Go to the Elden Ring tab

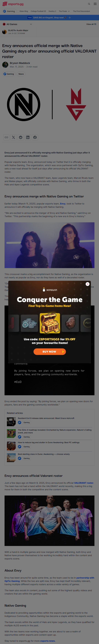point(24,11)
